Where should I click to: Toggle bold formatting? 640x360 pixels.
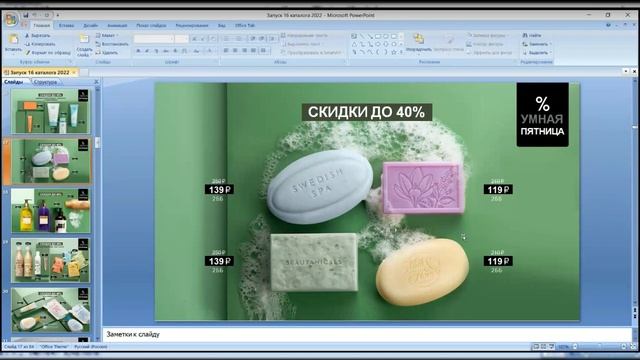click(138, 51)
